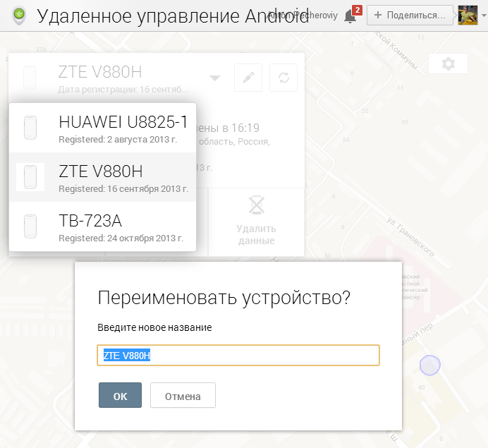Click the faded phone icon in device header
488x448 pixels.
pyautogui.click(x=30, y=78)
